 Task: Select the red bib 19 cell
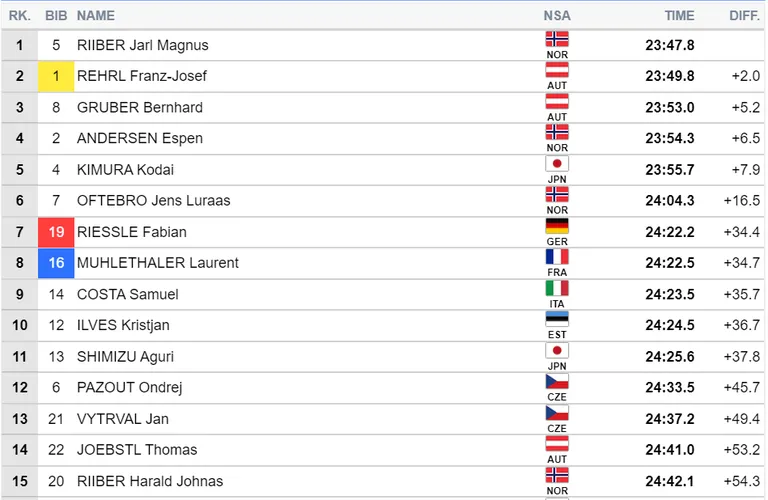pos(56,232)
